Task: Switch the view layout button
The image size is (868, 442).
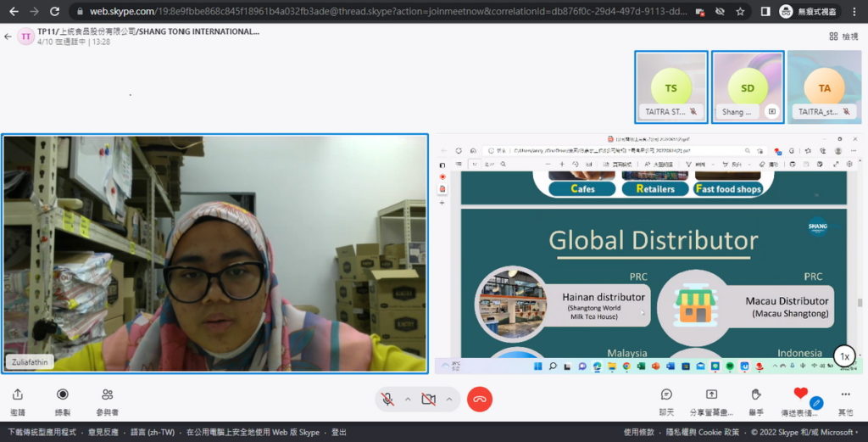Action: tap(843, 36)
